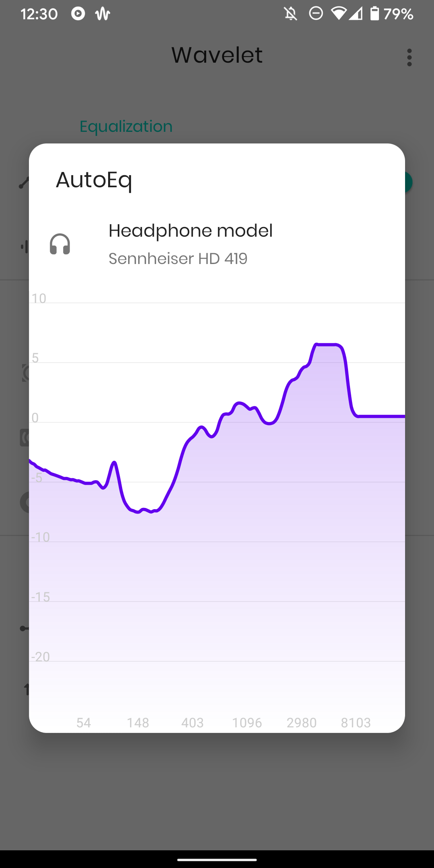
Task: Tap the Equalization section header
Action: tap(126, 127)
